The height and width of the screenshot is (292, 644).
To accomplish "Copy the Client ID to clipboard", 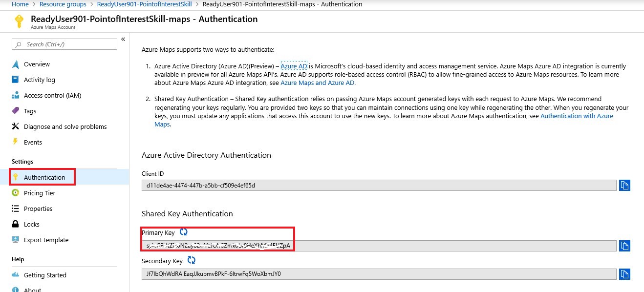I will point(624,185).
